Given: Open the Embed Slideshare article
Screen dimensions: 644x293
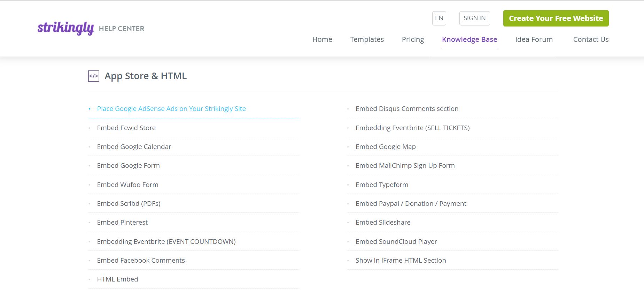Looking at the screenshot, I should [x=383, y=222].
